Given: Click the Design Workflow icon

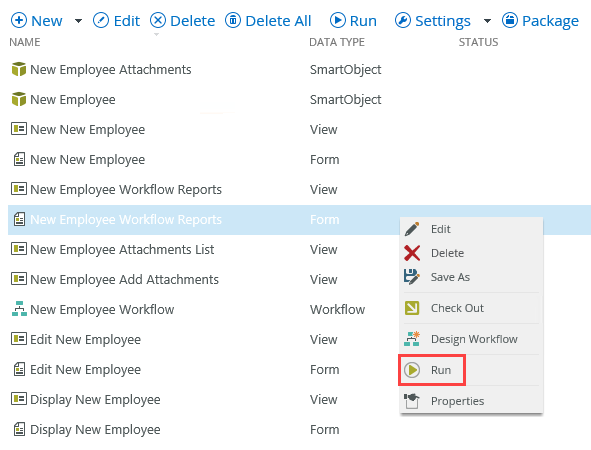Looking at the screenshot, I should pos(412,339).
